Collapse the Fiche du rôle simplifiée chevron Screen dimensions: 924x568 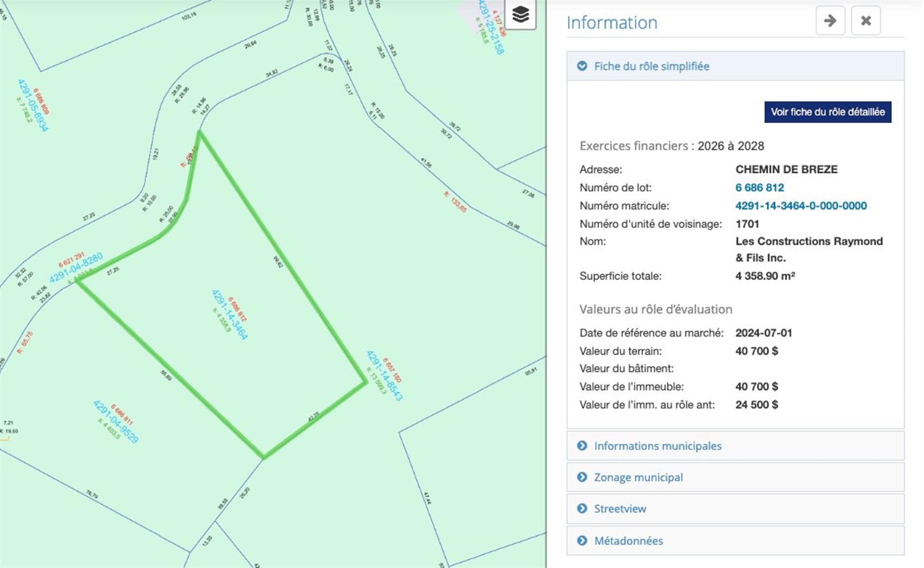tap(582, 66)
